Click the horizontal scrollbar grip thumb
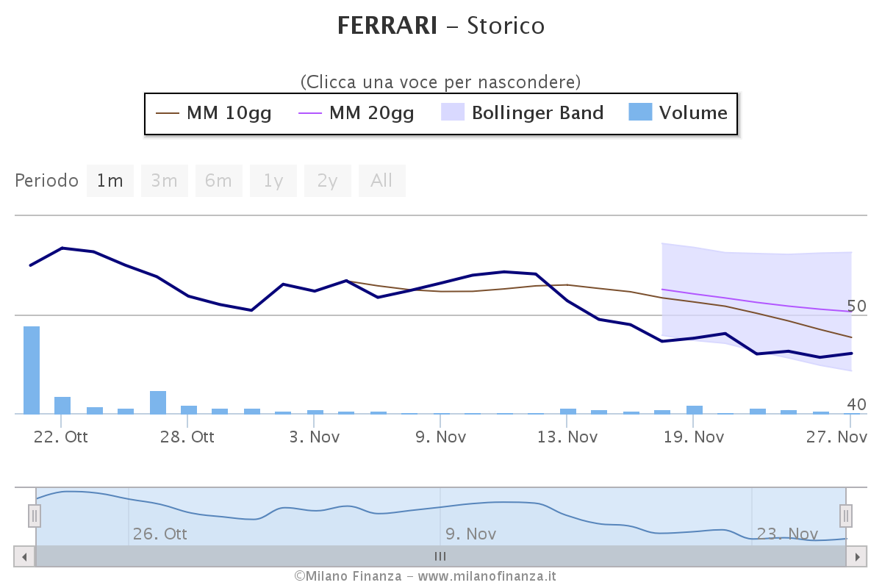Viewport: 882px width, 588px height. (440, 556)
